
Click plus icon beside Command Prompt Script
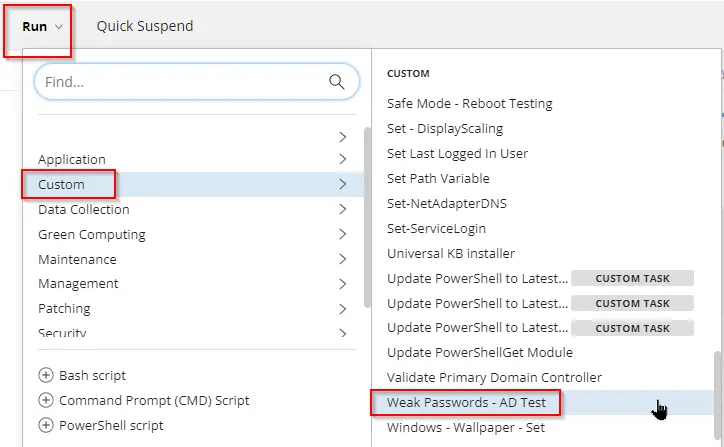point(46,400)
